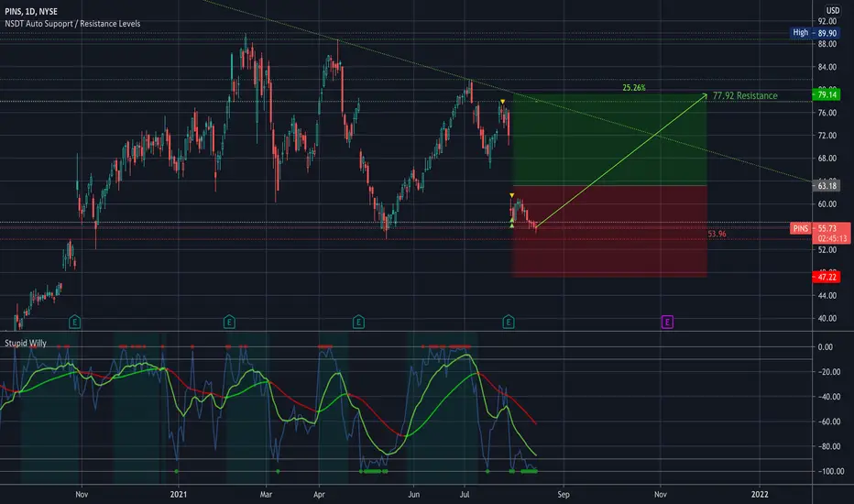854x504 pixels.
Task: Click the 2022 label on time axis
Action: pyautogui.click(x=760, y=494)
